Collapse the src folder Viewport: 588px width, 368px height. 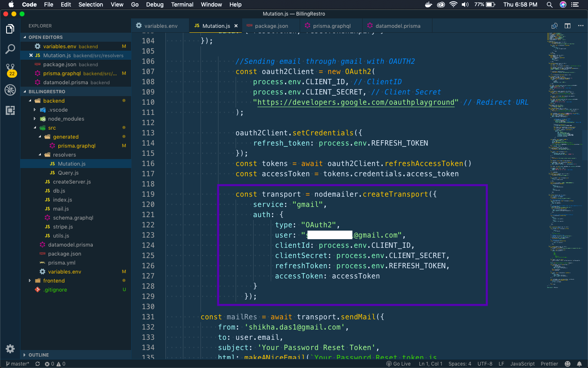[x=35, y=128]
